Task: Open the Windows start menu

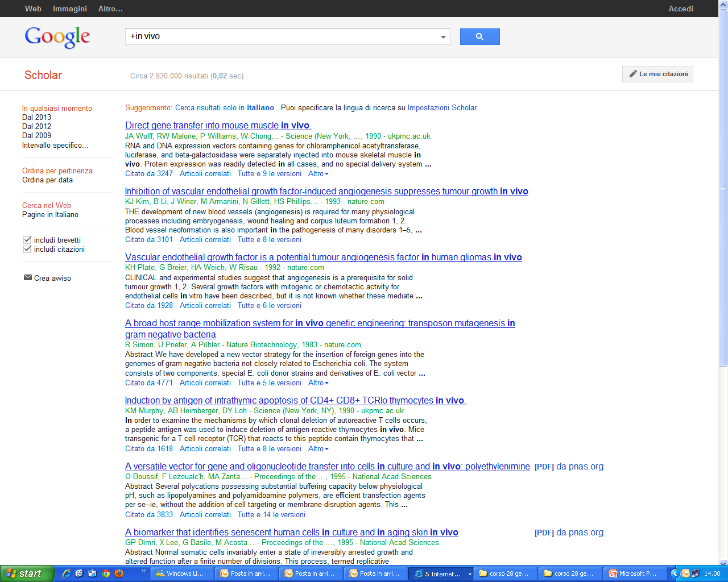Action: [27, 573]
